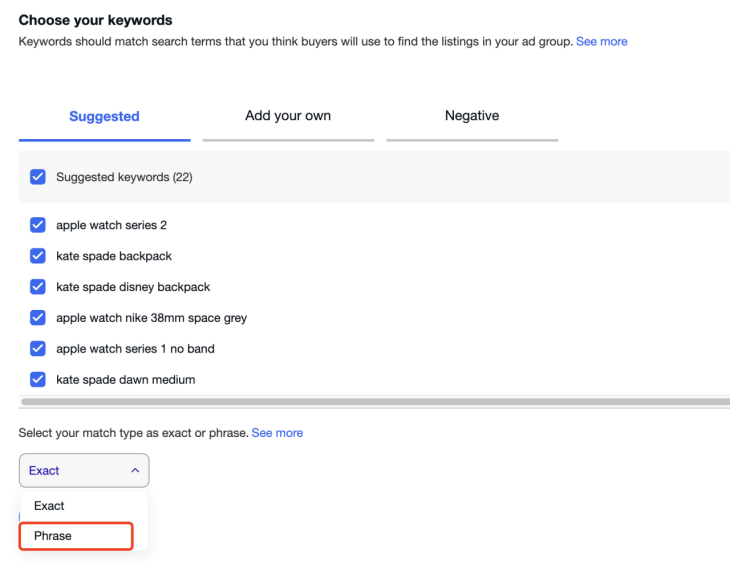Switch to the Suggested tab
Viewport: 731px width, 565px height.
tap(104, 116)
